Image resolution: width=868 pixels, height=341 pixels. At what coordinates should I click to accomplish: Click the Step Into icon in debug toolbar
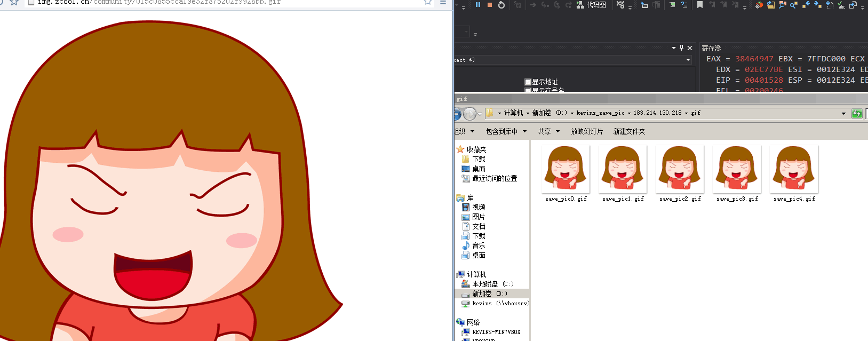point(545,5)
